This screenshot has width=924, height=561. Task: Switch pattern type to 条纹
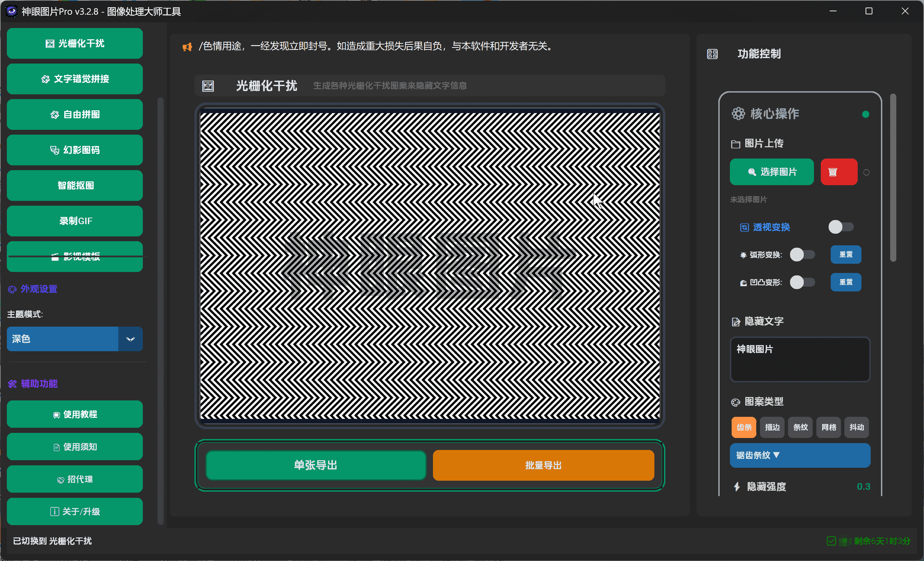(x=800, y=427)
